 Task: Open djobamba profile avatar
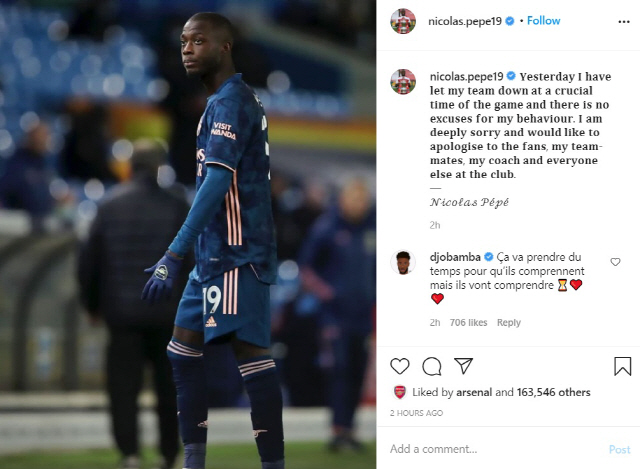403,262
